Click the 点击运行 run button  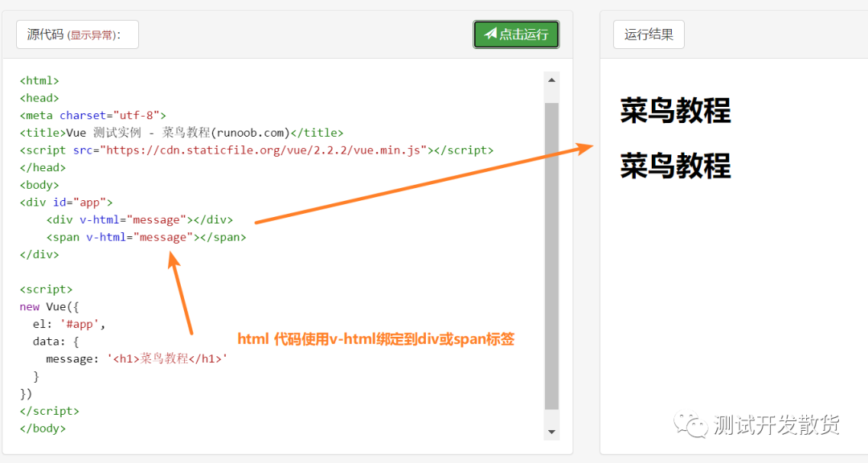[x=516, y=35]
